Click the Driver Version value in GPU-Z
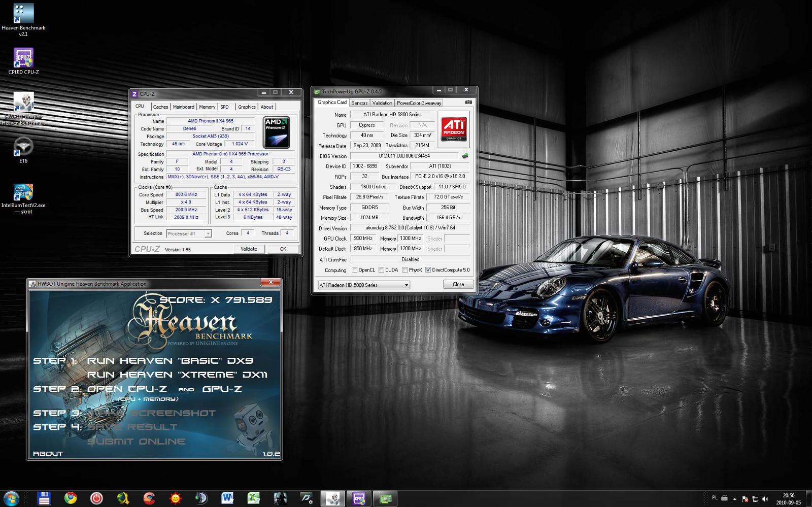The height and width of the screenshot is (507, 812). point(410,228)
